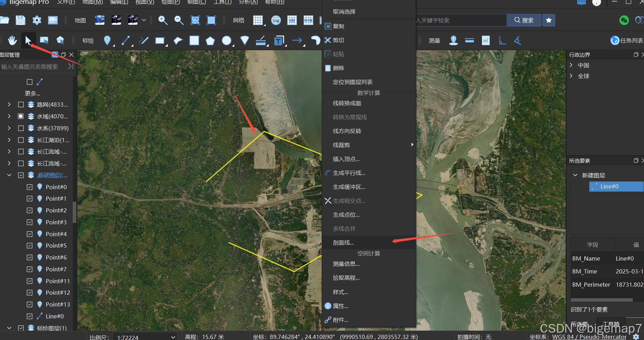Select the draw point marker tool
The width and height of the screenshot is (644, 340).
click(108, 40)
